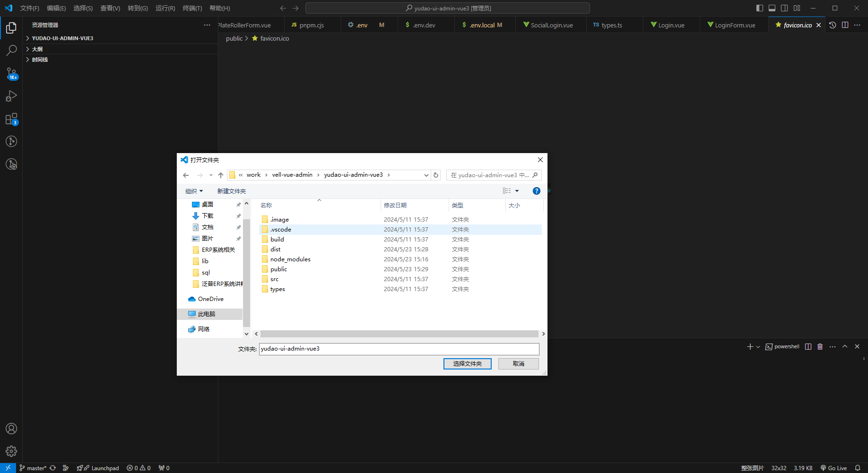Select the node_modules folder
This screenshot has height=473, width=868.
click(x=290, y=259)
